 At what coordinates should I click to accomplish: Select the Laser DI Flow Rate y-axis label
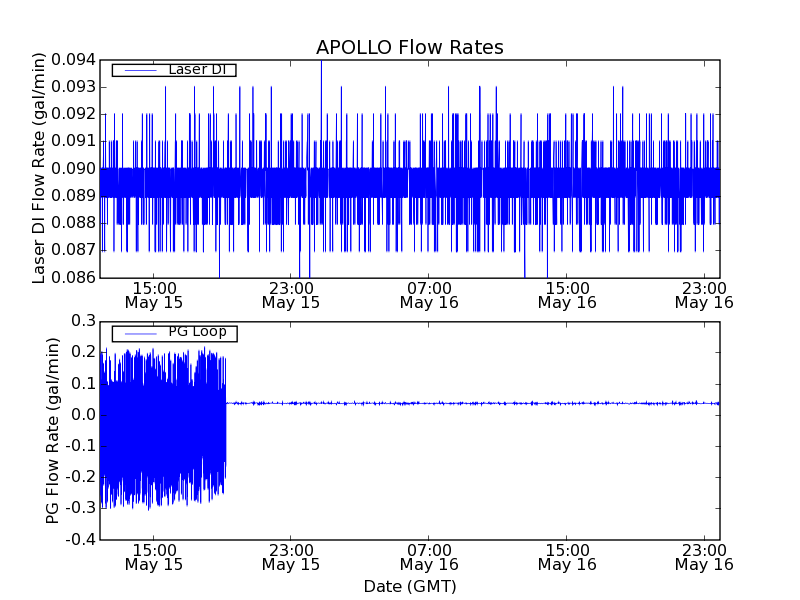pos(40,168)
